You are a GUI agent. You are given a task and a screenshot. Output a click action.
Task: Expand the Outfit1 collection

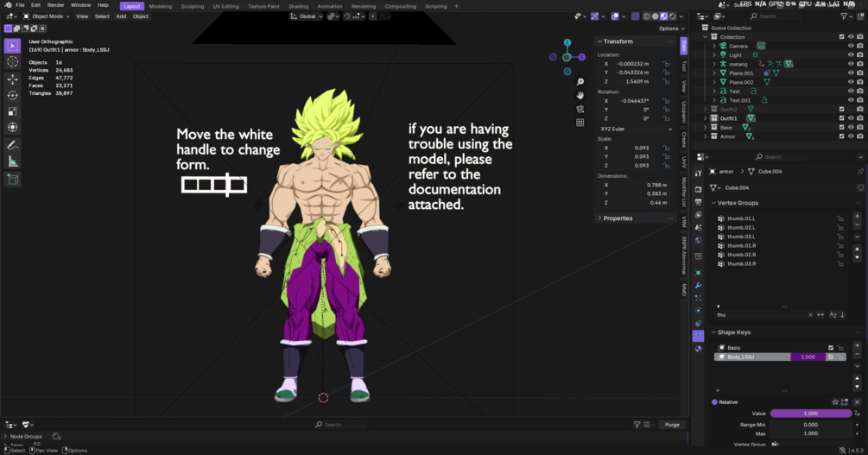pyautogui.click(x=706, y=118)
